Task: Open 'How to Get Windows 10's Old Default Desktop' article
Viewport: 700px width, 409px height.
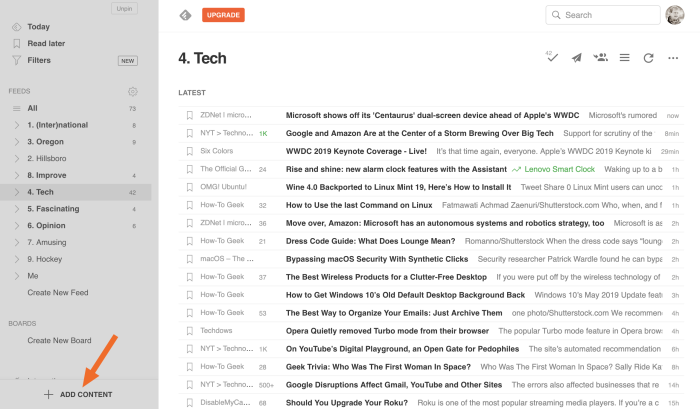Action: pyautogui.click(x=405, y=295)
